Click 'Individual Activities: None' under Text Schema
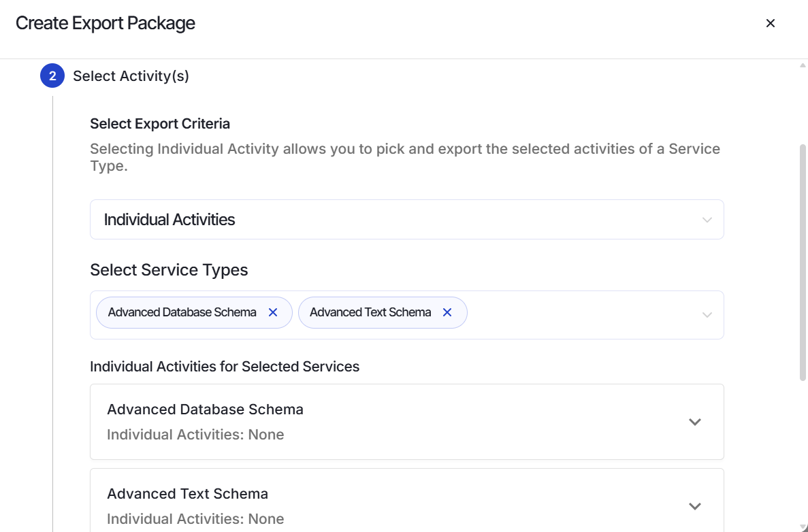 point(195,519)
